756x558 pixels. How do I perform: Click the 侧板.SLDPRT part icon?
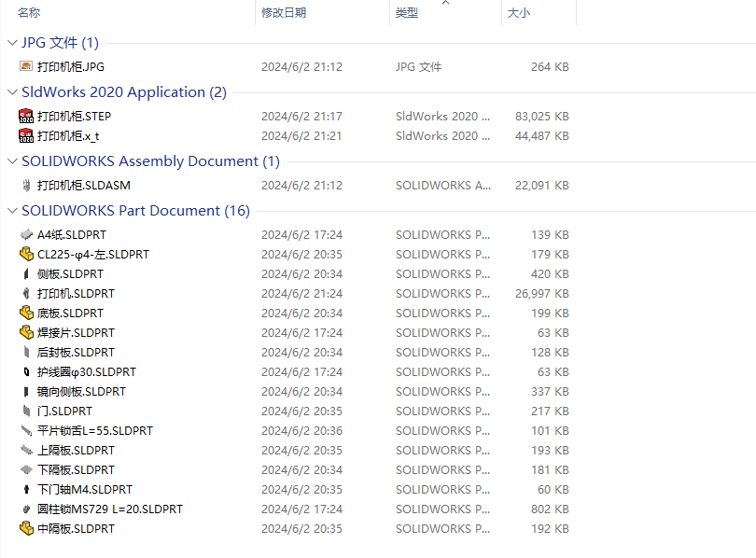pyautogui.click(x=26, y=274)
